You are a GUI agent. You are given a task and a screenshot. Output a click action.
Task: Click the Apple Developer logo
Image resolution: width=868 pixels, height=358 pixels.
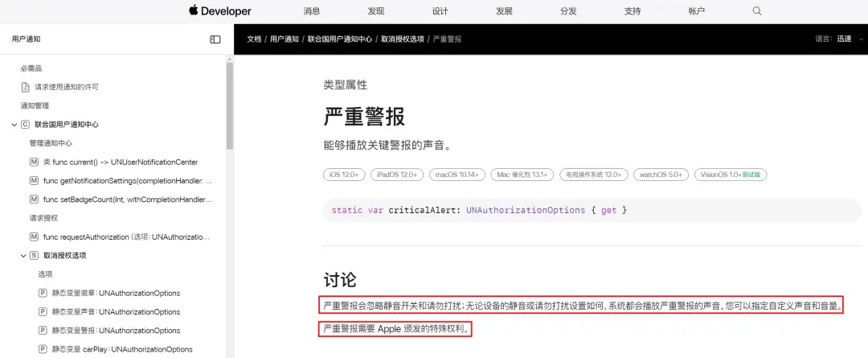219,11
